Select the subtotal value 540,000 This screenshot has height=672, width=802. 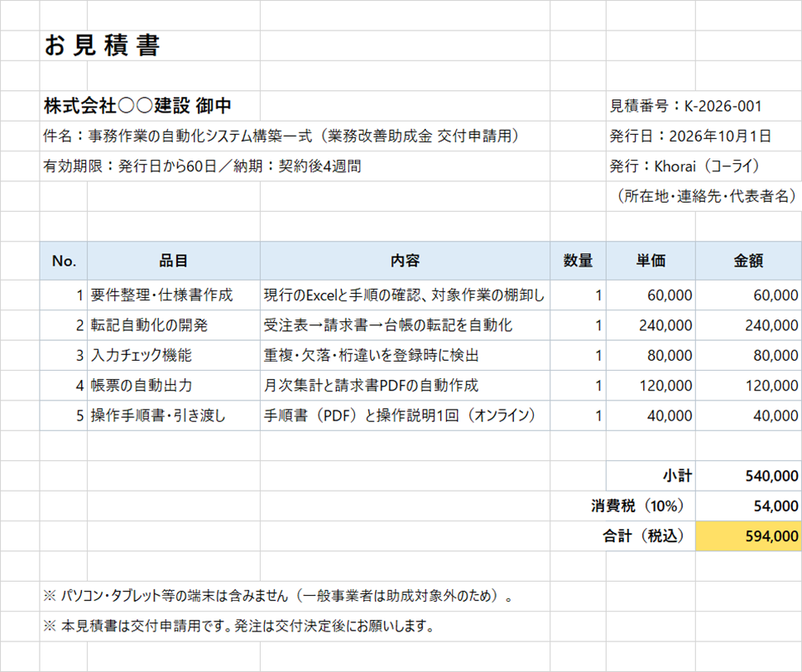coord(749,476)
